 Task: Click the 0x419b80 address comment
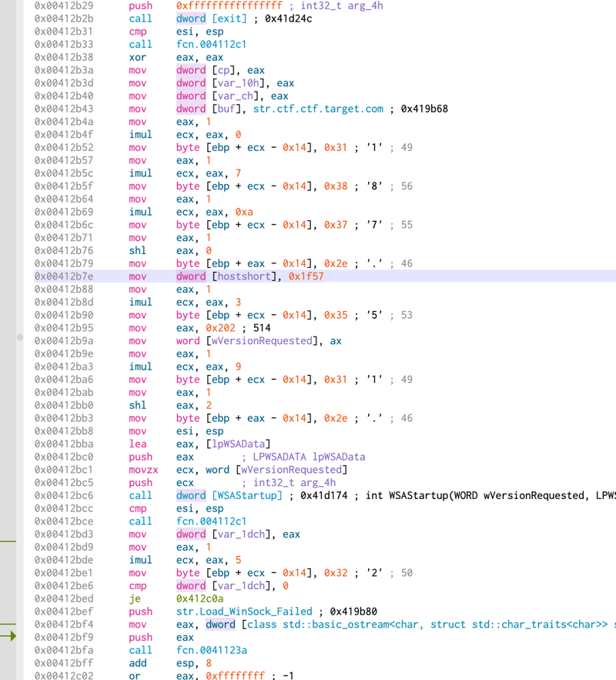(x=353, y=611)
